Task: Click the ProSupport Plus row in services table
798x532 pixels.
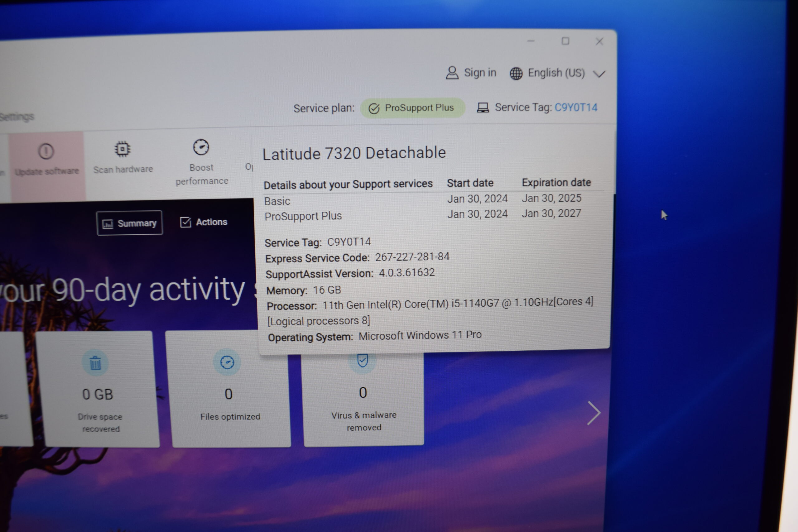Action: [423, 215]
